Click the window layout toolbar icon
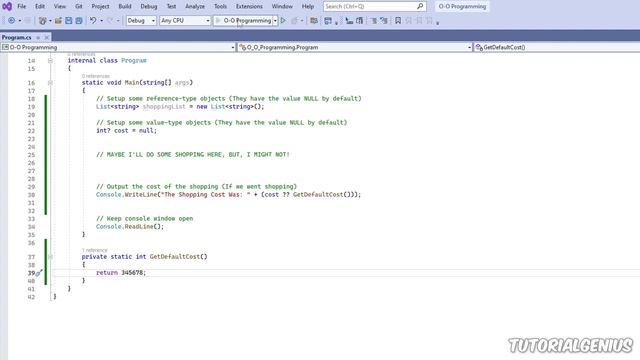The image size is (640, 360). click(328, 20)
